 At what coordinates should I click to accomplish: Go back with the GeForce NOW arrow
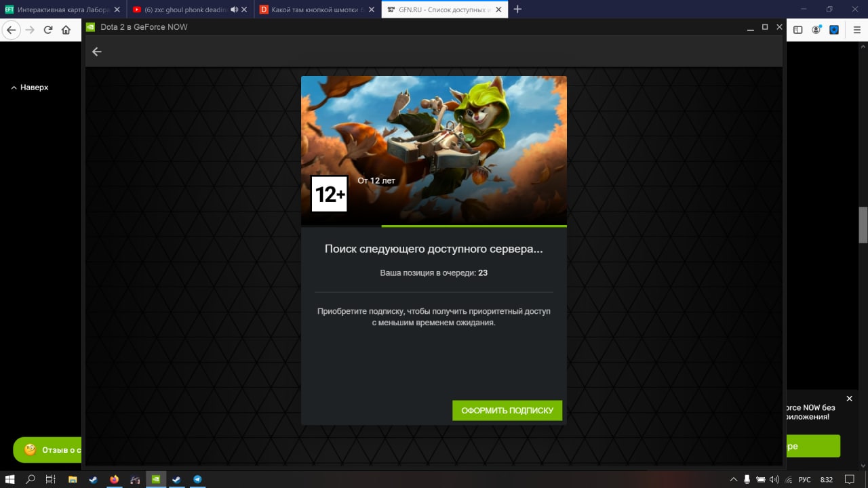[97, 52]
